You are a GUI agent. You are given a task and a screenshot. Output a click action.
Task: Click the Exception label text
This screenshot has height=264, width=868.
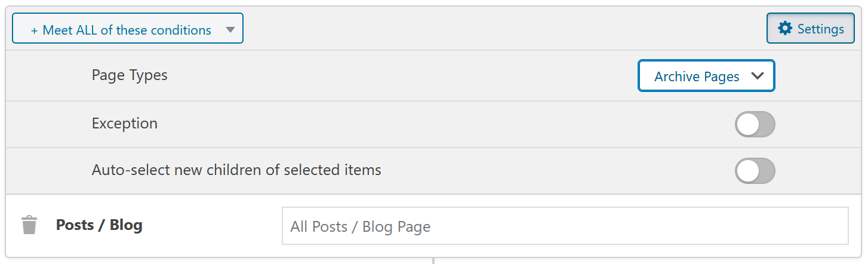point(125,124)
